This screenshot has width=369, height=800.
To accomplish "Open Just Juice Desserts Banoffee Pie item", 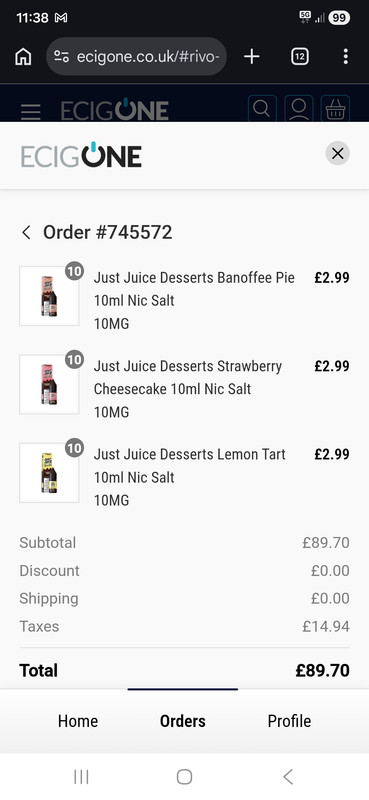I will tap(194, 289).
